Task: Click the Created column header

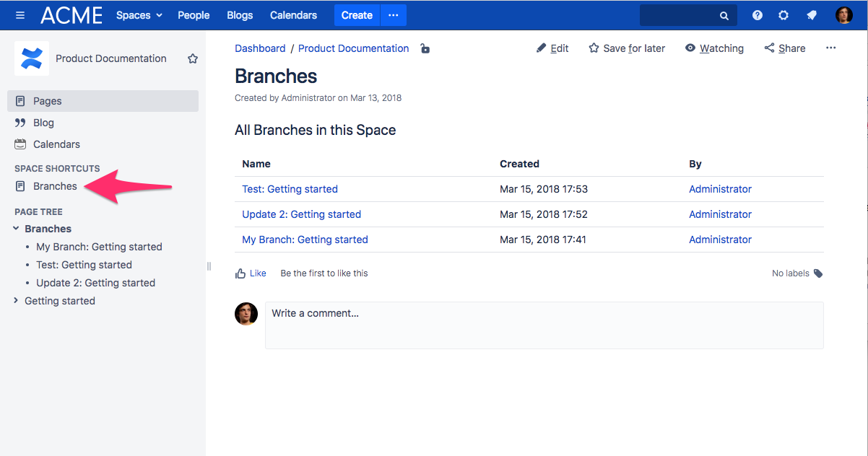Action: coord(519,164)
